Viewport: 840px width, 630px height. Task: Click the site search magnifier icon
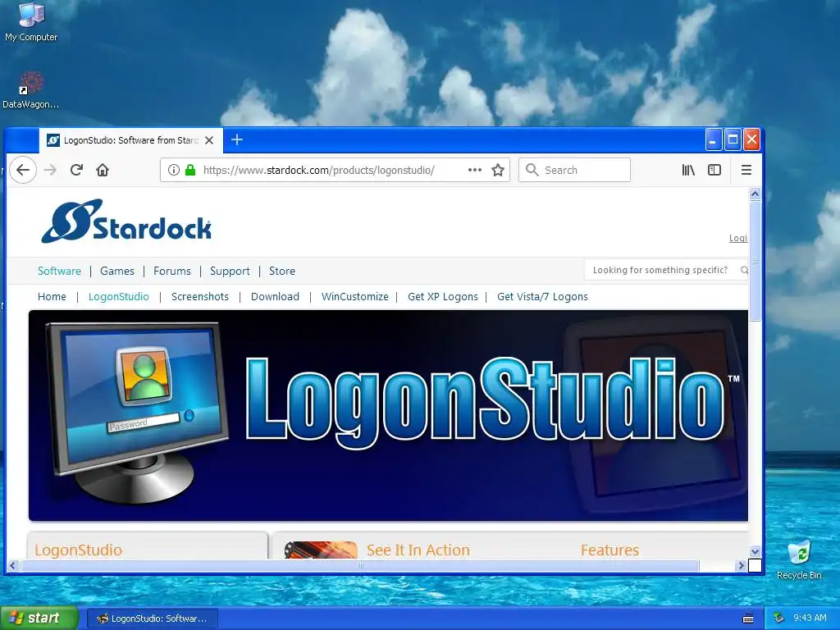pos(743,270)
